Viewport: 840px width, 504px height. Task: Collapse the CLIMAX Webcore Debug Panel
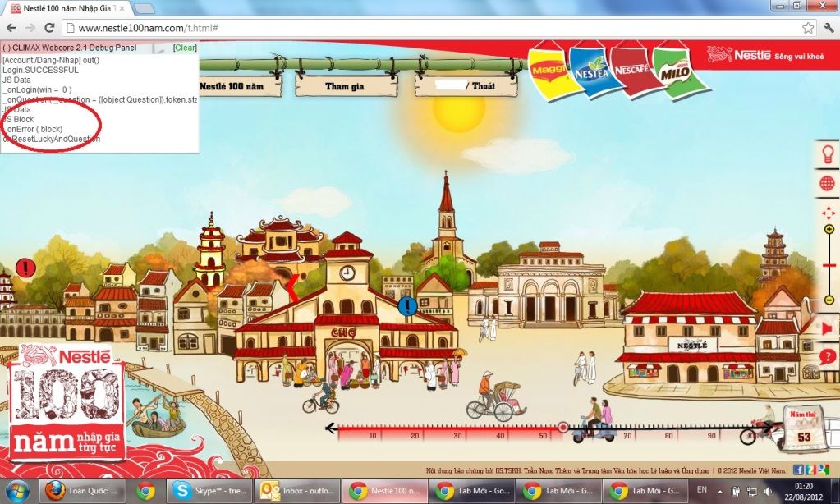(7, 48)
